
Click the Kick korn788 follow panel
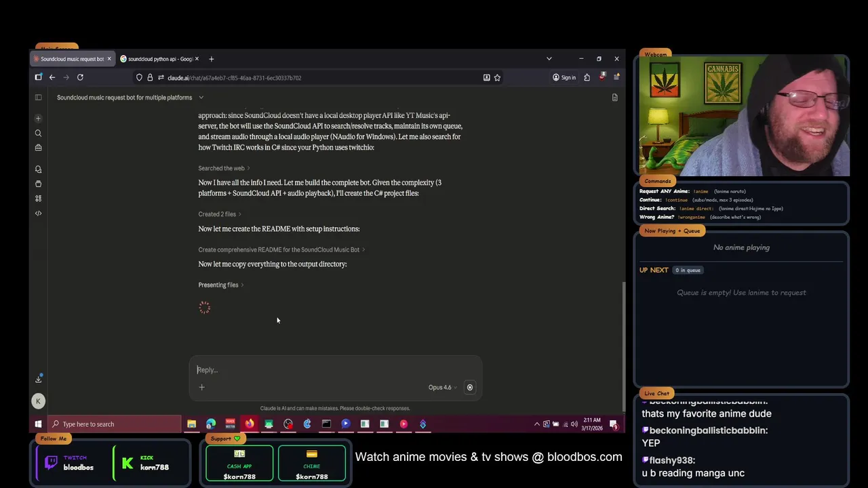150,462
